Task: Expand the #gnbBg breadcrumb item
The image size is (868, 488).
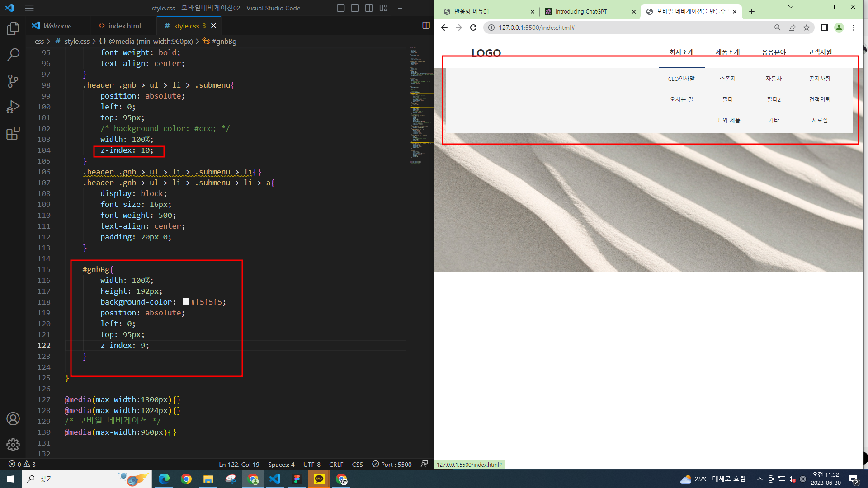Action: 224,41
